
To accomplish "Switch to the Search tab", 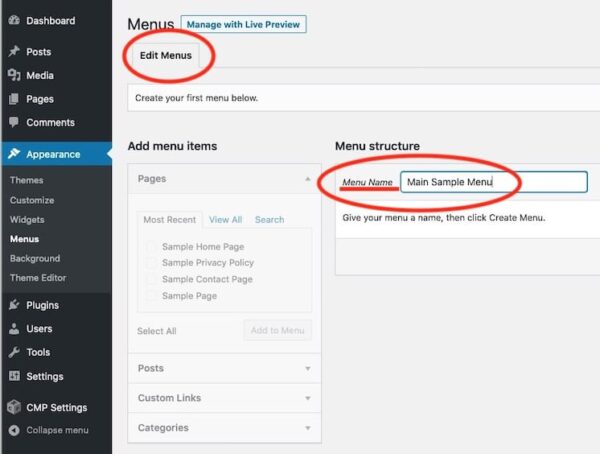I will click(x=269, y=220).
